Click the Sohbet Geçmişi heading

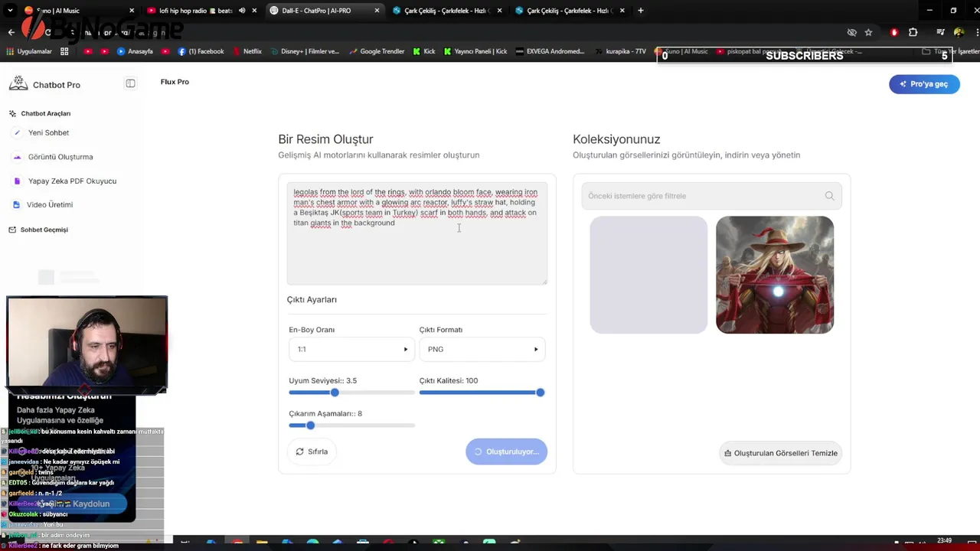44,230
